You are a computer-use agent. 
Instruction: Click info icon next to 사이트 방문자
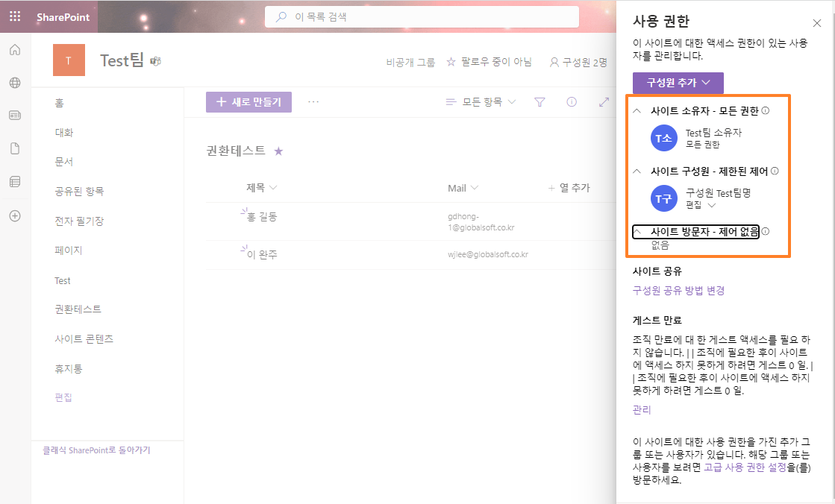pos(766,232)
